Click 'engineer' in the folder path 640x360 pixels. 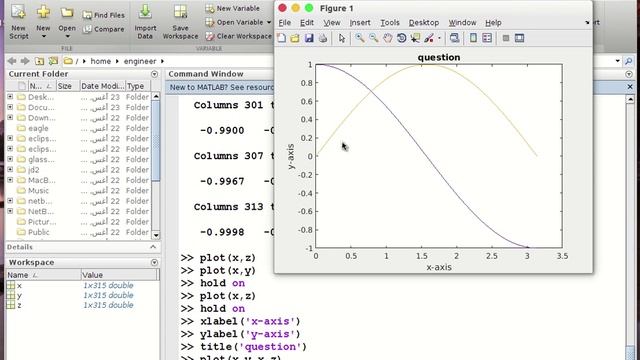click(140, 61)
